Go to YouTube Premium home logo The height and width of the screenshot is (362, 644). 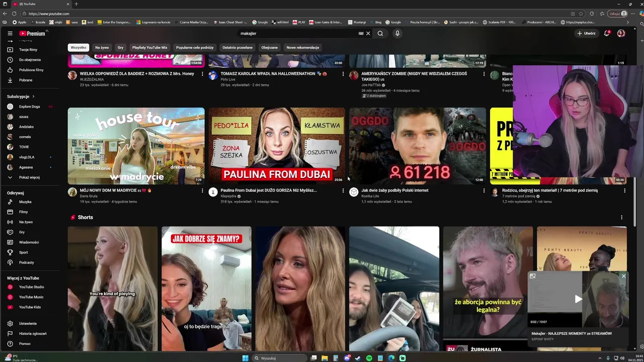pyautogui.click(x=33, y=33)
